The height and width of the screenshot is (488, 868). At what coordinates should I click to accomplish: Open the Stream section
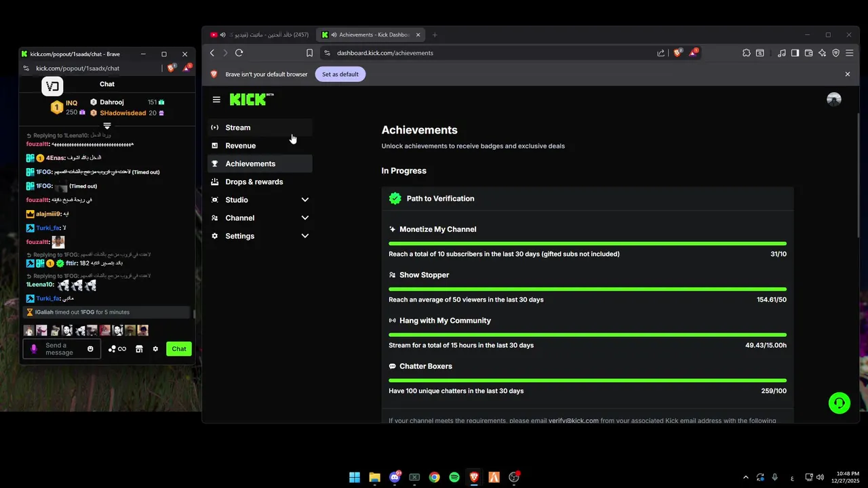click(260, 127)
